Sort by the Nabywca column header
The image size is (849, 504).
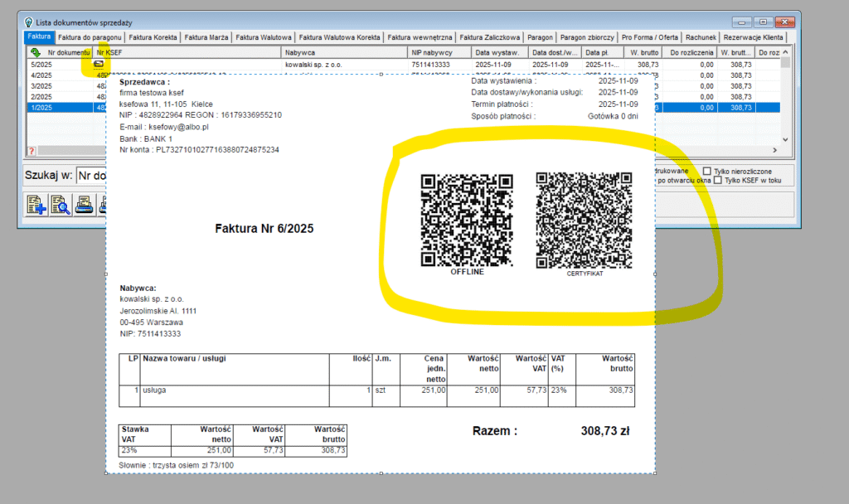pos(345,52)
